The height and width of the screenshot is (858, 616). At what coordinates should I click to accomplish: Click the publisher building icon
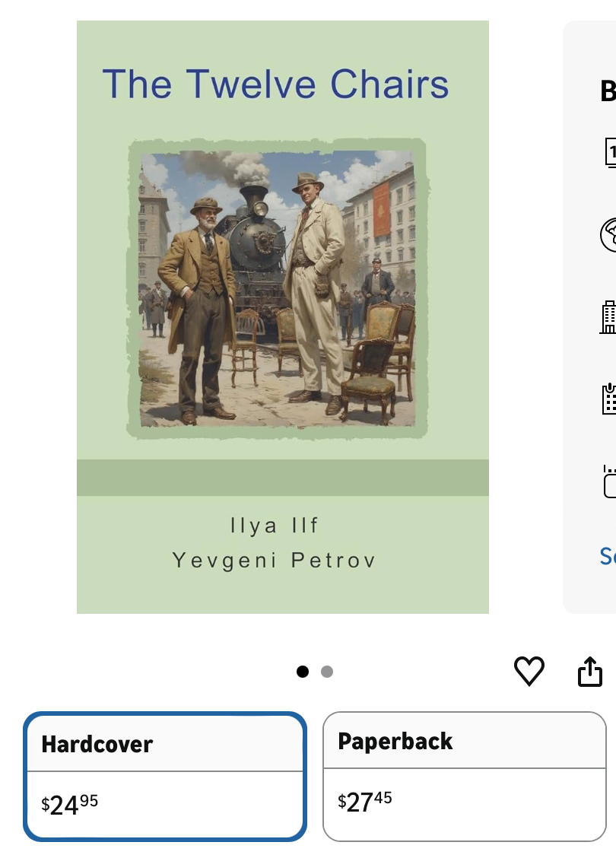[608, 317]
